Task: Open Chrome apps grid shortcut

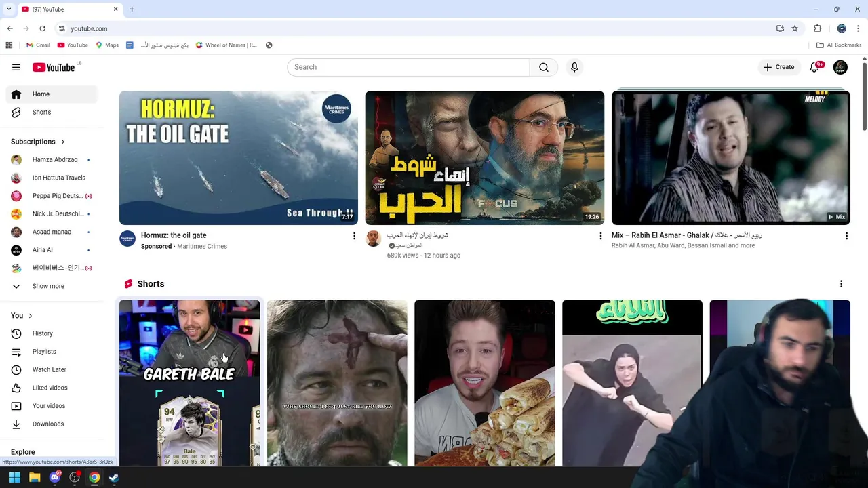Action: click(9, 45)
